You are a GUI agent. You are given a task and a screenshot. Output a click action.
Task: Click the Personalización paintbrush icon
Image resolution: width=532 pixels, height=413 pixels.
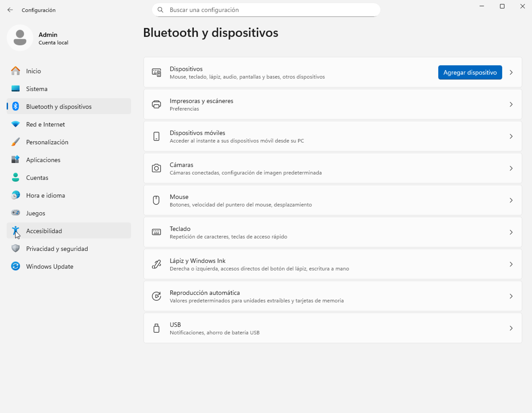[x=16, y=142]
